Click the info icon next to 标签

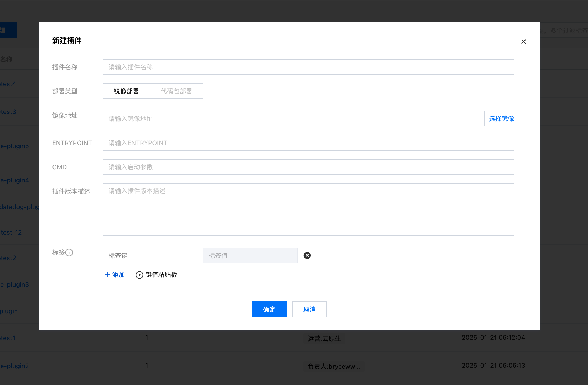(x=69, y=253)
